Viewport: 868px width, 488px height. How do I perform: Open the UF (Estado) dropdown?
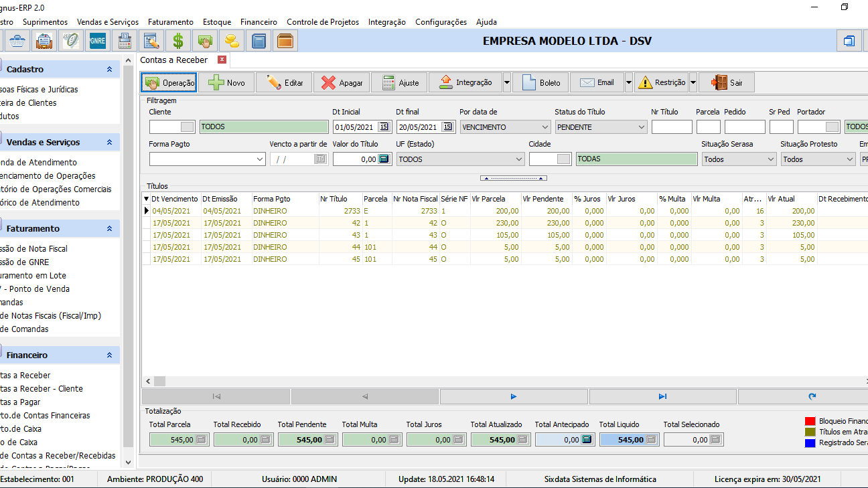coord(519,159)
